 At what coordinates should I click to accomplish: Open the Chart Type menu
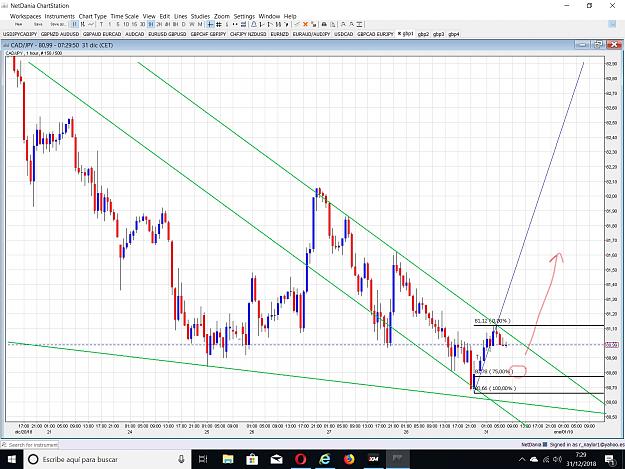[92, 16]
